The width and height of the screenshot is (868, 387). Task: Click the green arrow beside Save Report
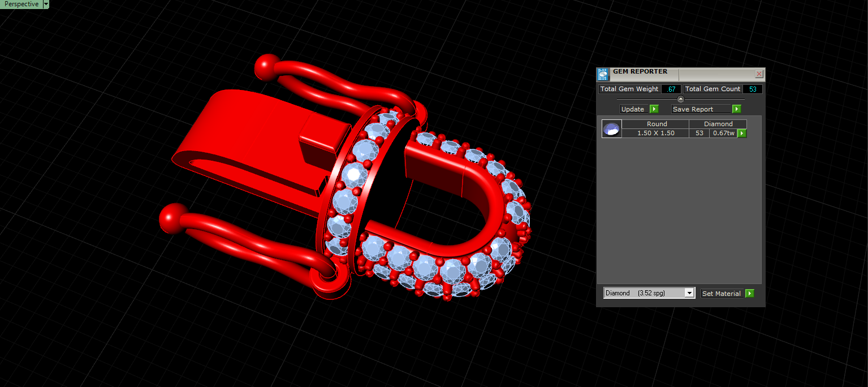click(x=736, y=109)
